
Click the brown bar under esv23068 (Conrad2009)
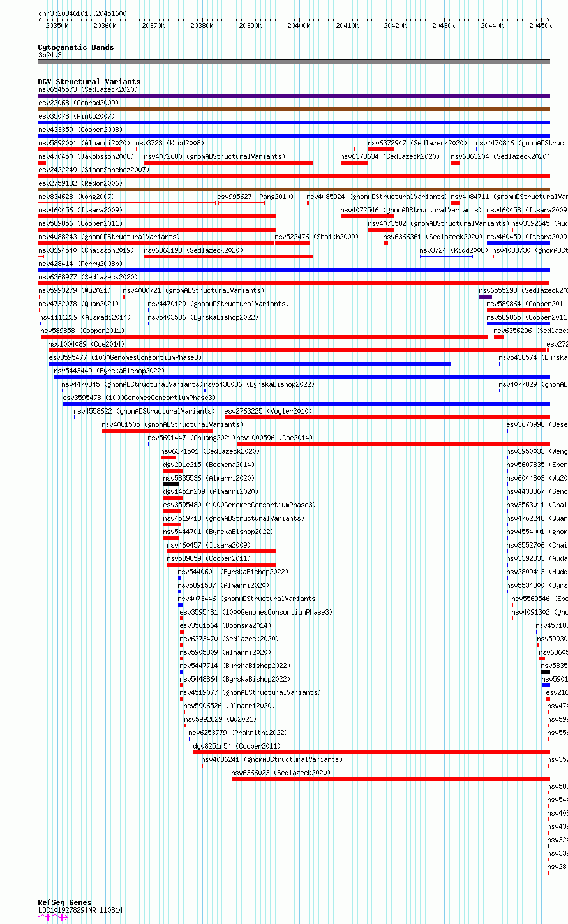click(x=294, y=109)
